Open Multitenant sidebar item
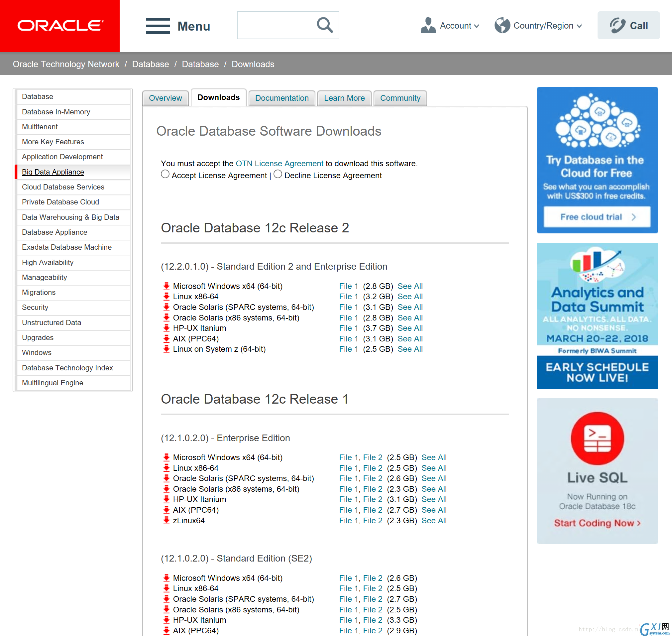Image resolution: width=672 pixels, height=636 pixels. (x=73, y=127)
